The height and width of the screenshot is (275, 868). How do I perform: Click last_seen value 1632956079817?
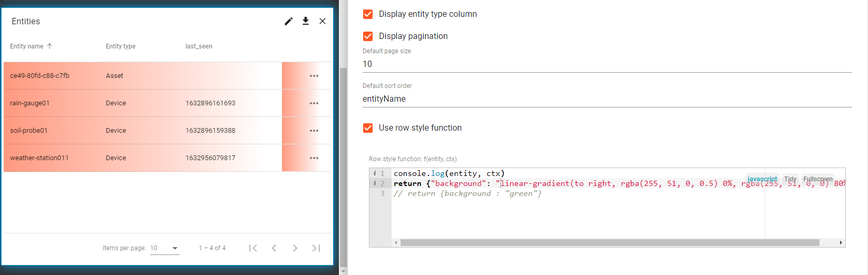210,158
